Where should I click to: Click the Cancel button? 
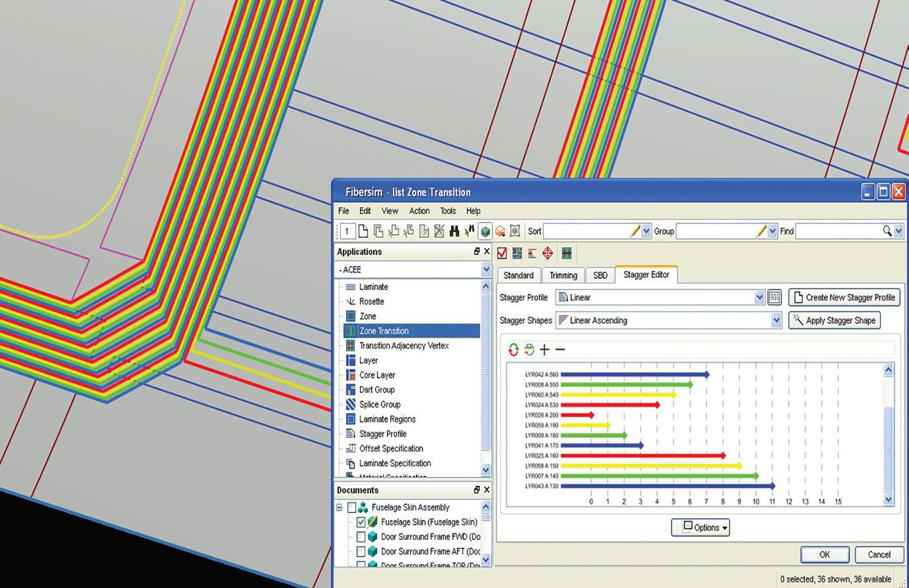[x=879, y=555]
